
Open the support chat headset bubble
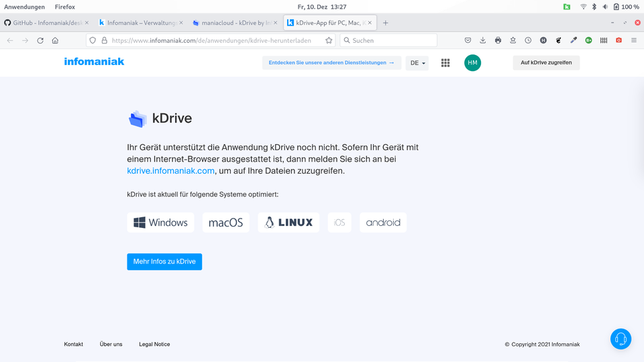click(x=621, y=339)
